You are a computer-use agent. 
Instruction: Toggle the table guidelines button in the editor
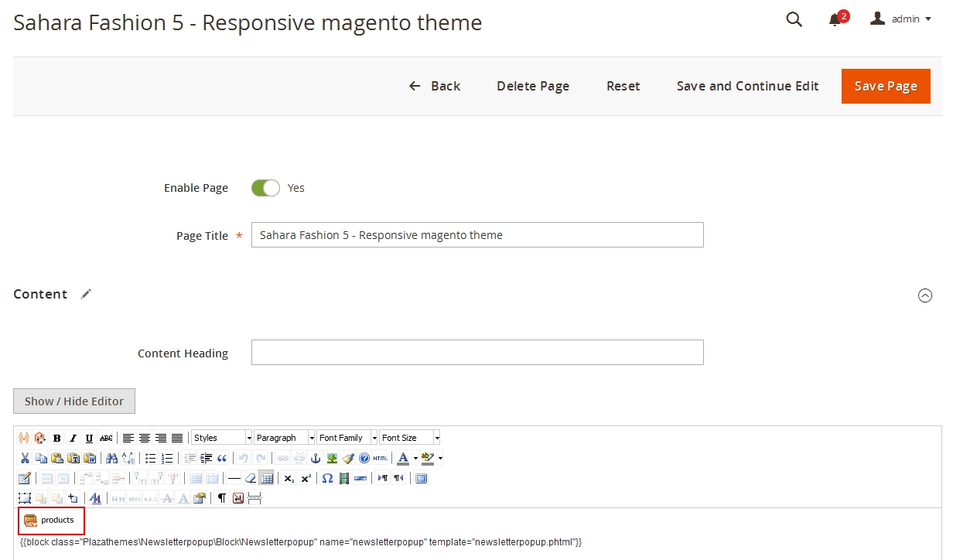point(266,478)
